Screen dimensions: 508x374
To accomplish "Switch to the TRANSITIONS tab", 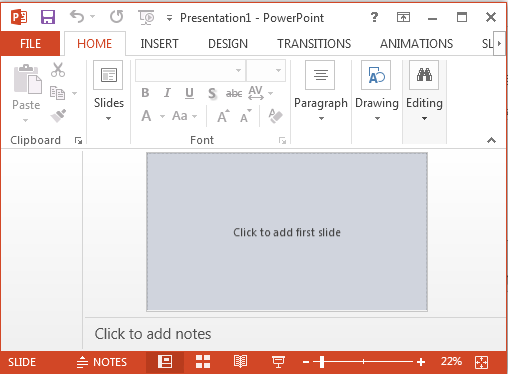I will click(x=314, y=44).
